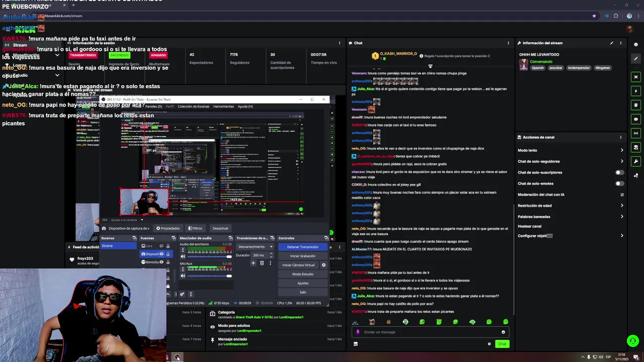The image size is (644, 362).
Task: Open OBS Paneles menu
Action: pyautogui.click(x=153, y=107)
